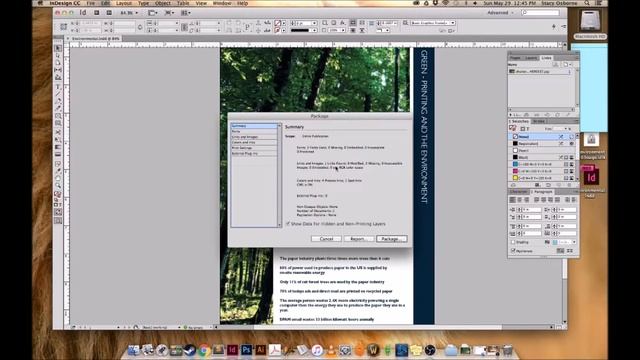Open the File menu

[x=91, y=3]
